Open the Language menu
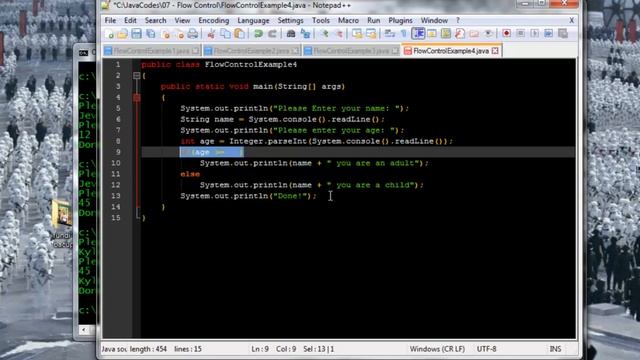The width and height of the screenshot is (640, 360). click(x=253, y=20)
